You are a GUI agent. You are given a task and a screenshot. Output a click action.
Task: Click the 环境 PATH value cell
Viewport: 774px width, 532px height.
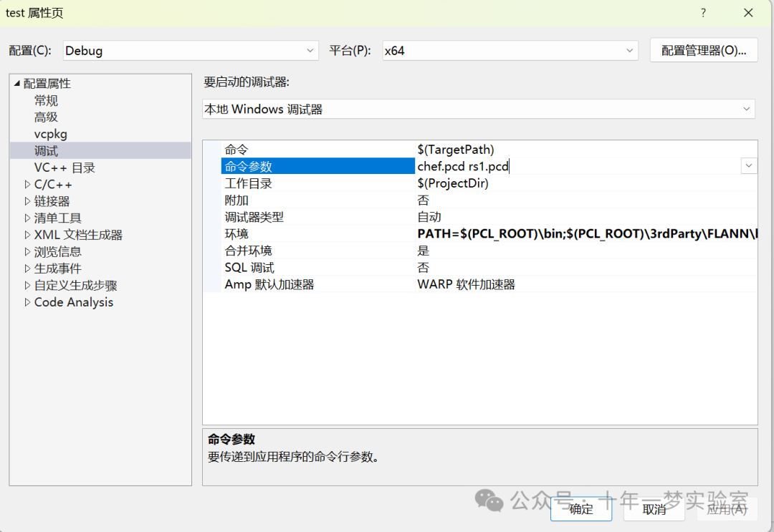point(586,233)
